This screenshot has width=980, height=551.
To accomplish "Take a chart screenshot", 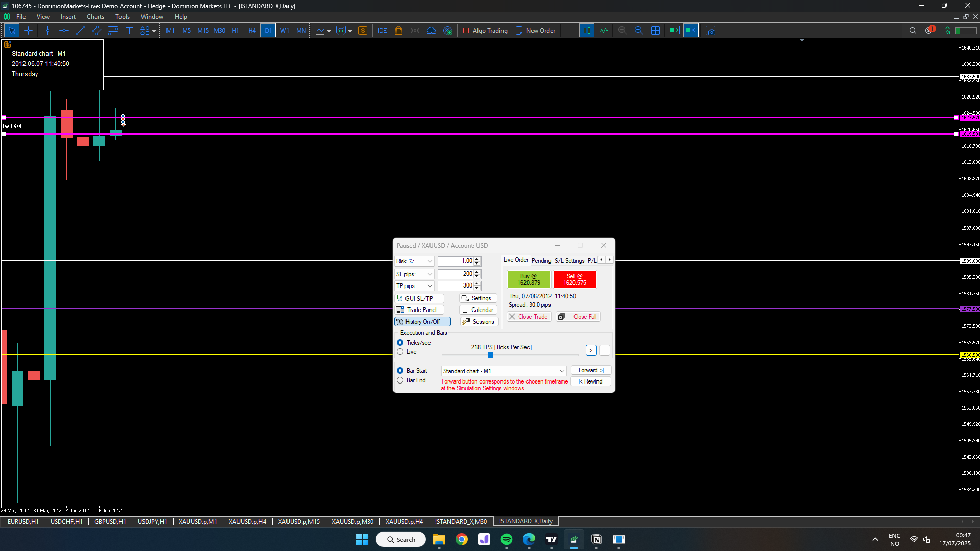I will click(x=710, y=31).
